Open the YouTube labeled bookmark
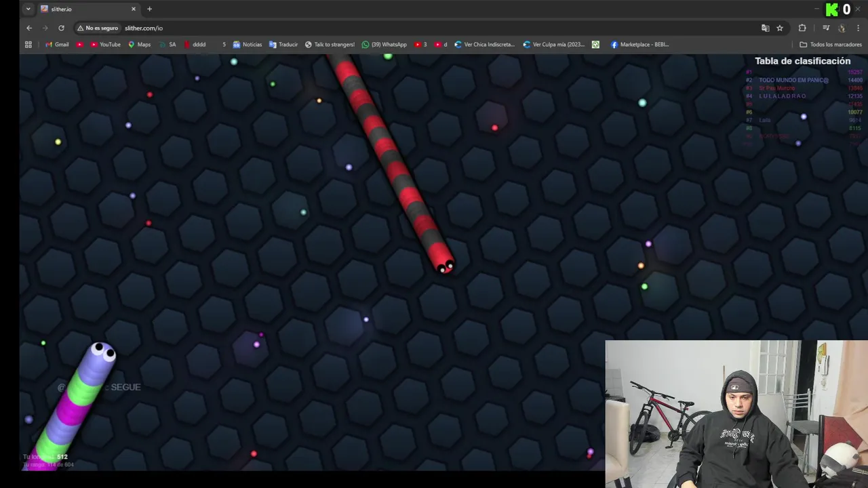 105,44
